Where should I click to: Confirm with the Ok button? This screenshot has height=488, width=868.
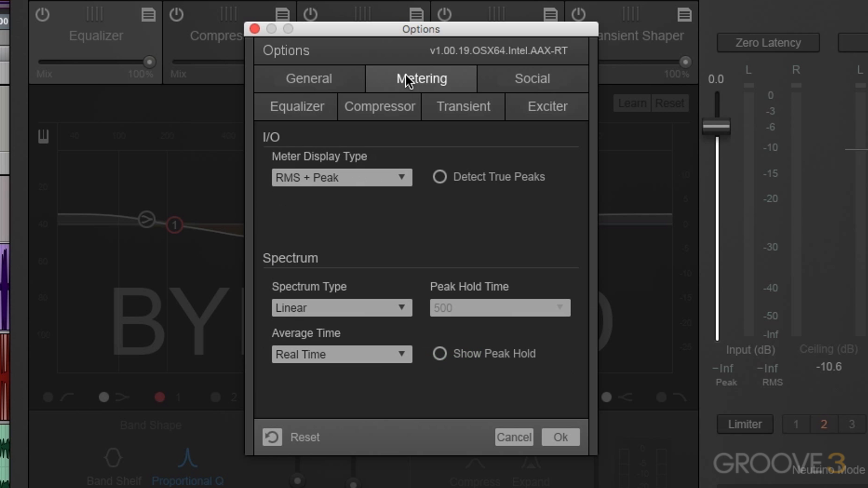pos(560,437)
